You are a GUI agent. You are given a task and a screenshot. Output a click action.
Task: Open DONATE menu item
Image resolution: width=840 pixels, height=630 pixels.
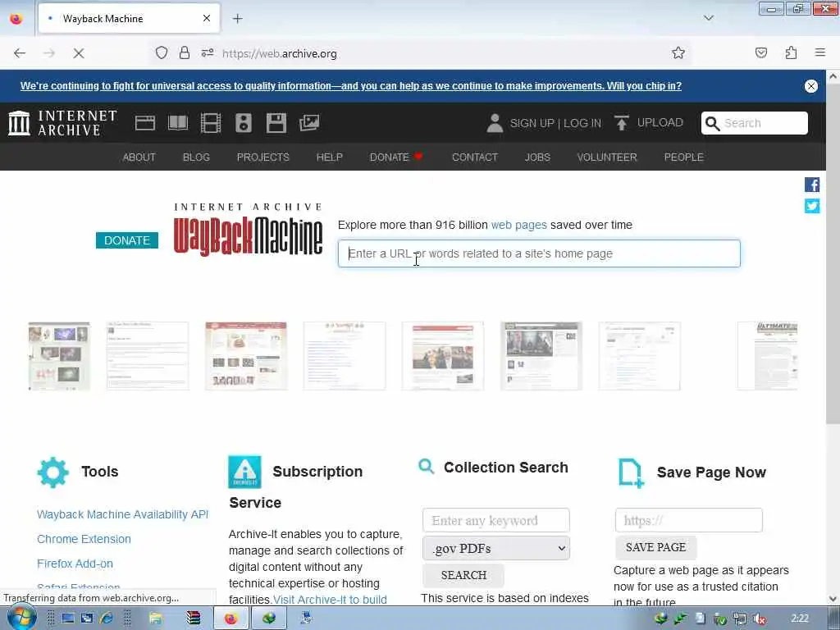click(396, 157)
